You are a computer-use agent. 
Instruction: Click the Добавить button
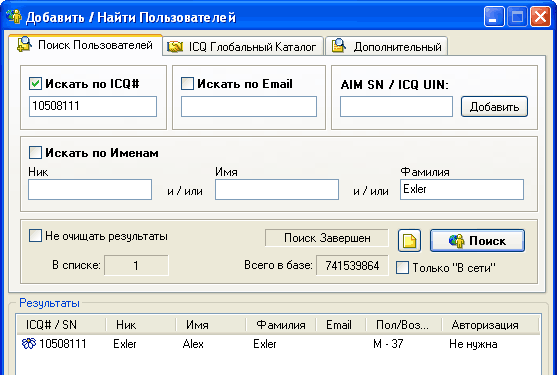click(x=494, y=107)
